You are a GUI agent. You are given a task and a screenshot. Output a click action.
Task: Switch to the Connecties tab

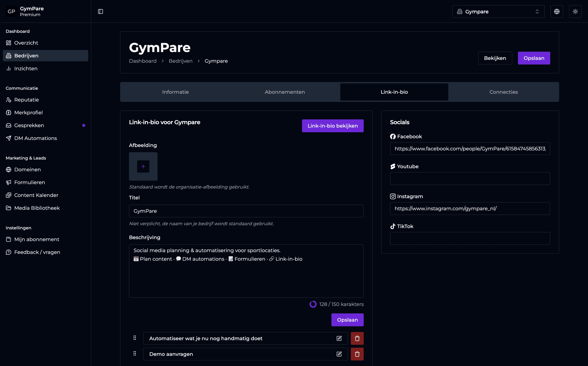point(503,92)
